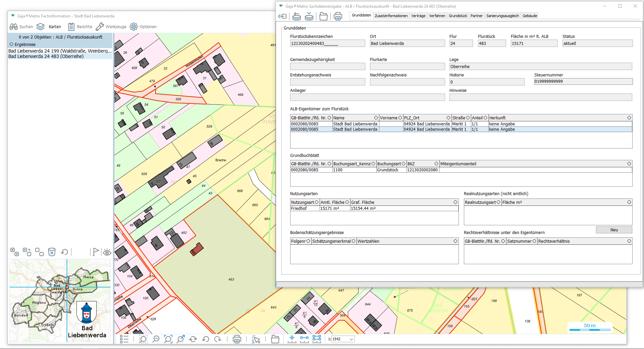
Task: Click the trash icon to clear selection
Action: (52, 252)
